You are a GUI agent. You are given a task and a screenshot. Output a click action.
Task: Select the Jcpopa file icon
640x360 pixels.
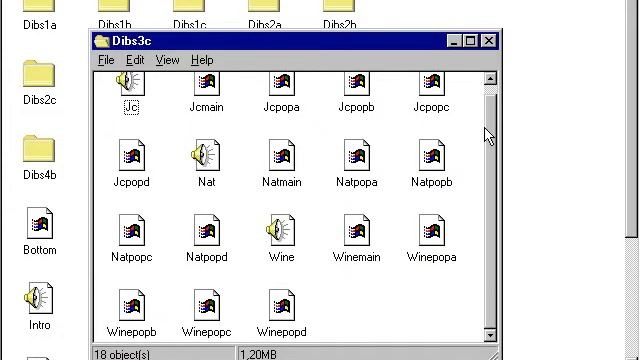point(282,83)
